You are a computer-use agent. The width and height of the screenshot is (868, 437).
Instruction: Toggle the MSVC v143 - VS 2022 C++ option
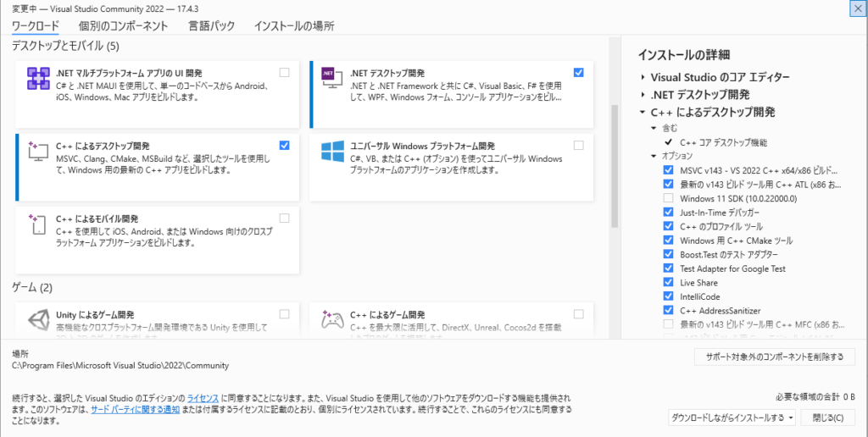668,170
